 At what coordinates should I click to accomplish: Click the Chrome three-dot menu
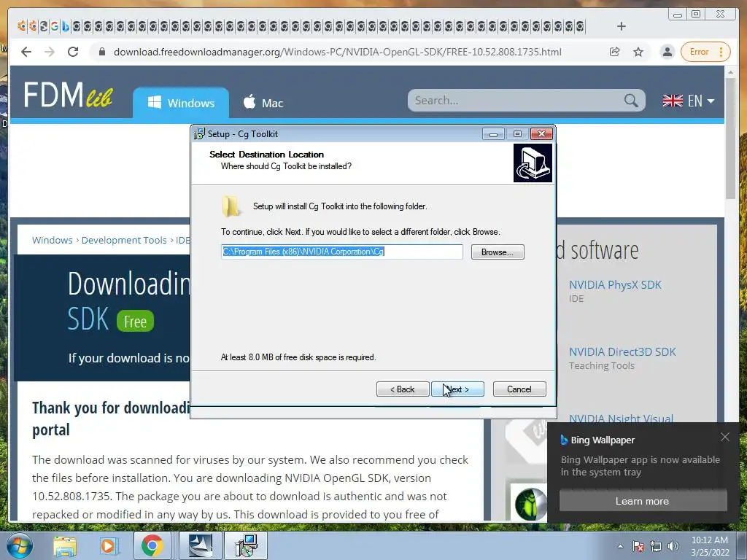coord(721,52)
